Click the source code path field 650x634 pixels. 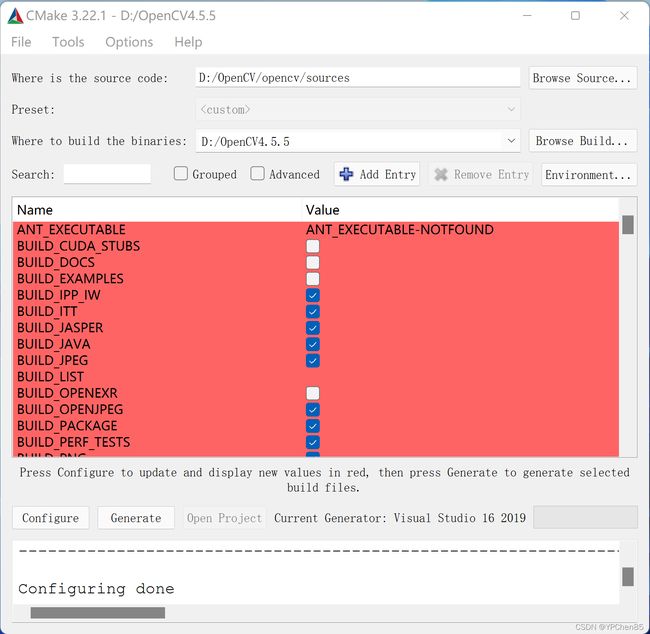[357, 78]
